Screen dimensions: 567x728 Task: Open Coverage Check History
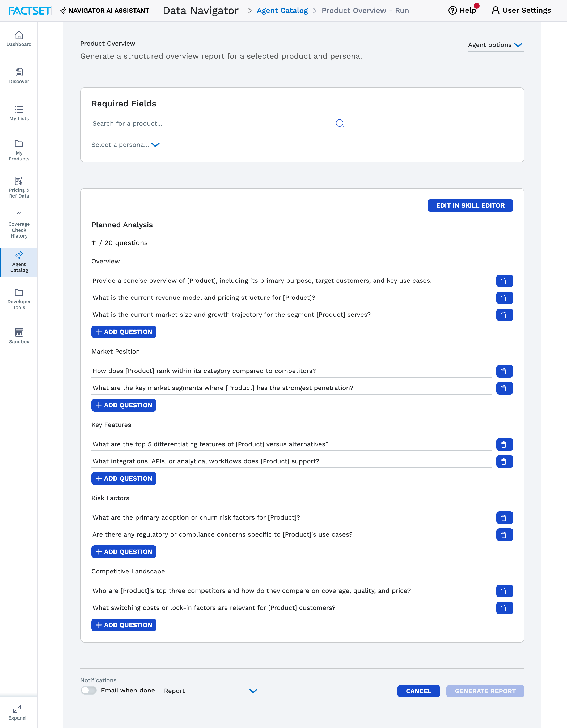[19, 224]
